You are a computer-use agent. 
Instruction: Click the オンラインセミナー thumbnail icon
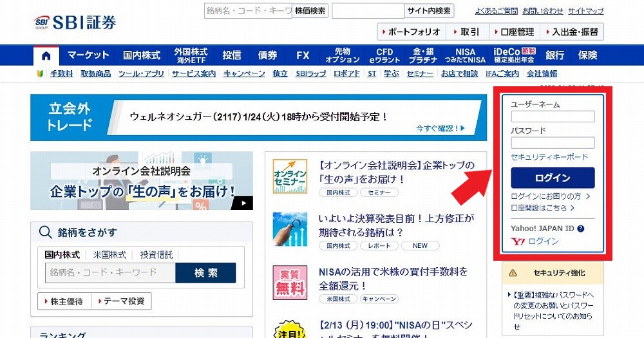290,176
